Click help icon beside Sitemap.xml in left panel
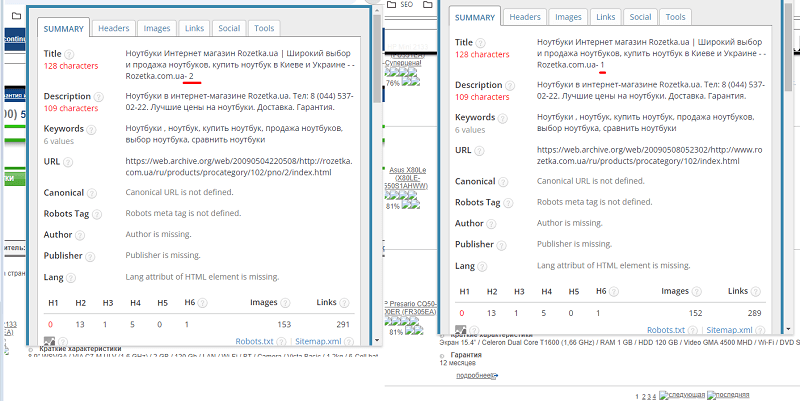This screenshot has width=800, height=401. pyautogui.click(x=349, y=341)
